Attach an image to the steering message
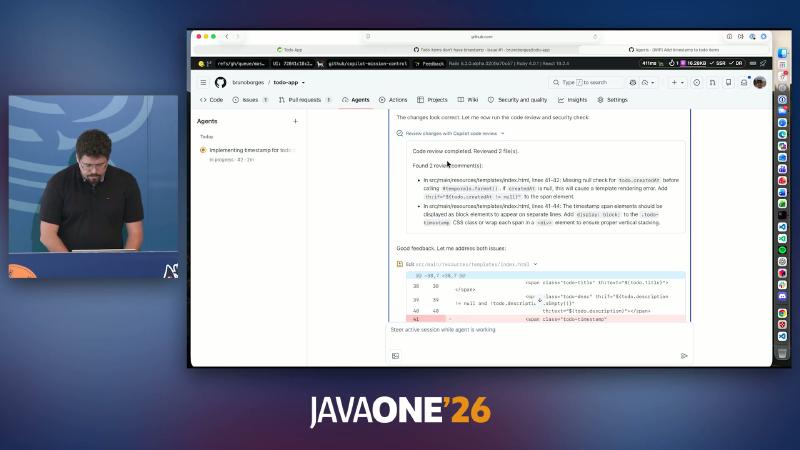Image resolution: width=800 pixels, height=450 pixels. click(x=395, y=356)
